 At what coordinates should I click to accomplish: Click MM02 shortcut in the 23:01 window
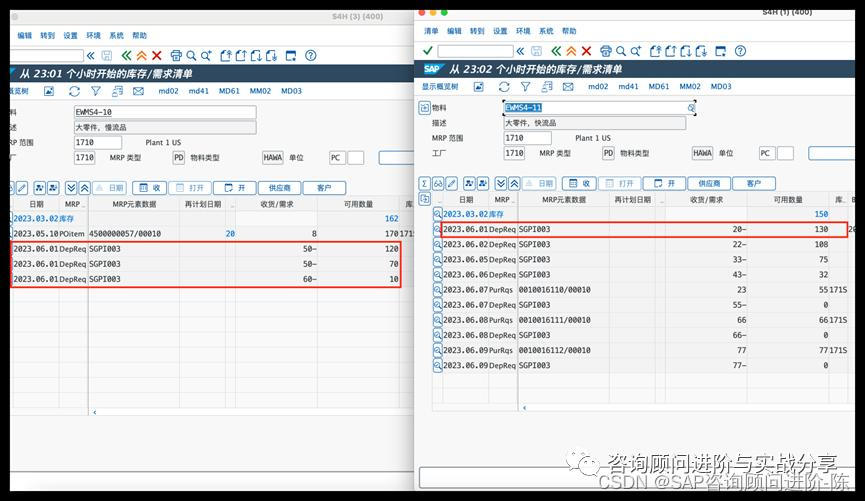click(x=260, y=91)
